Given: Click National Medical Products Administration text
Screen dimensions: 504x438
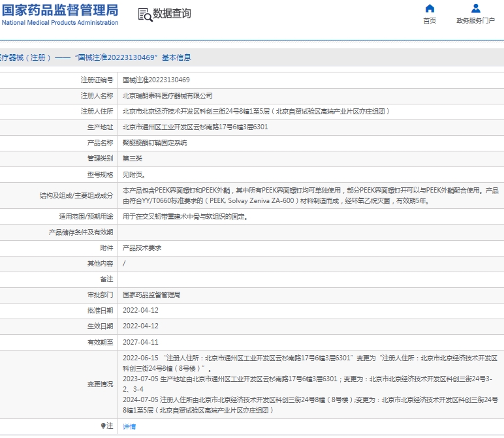Looking at the screenshot, I should click(59, 23).
